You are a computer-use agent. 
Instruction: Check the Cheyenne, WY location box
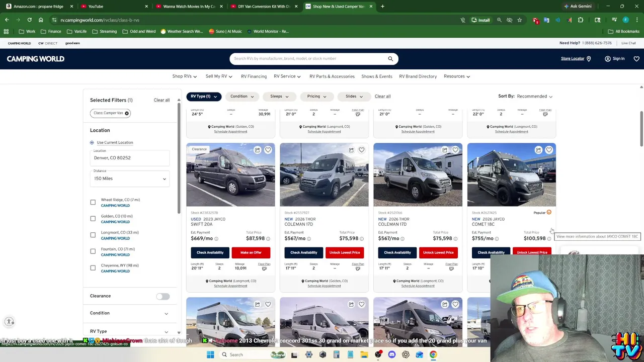coord(93,268)
